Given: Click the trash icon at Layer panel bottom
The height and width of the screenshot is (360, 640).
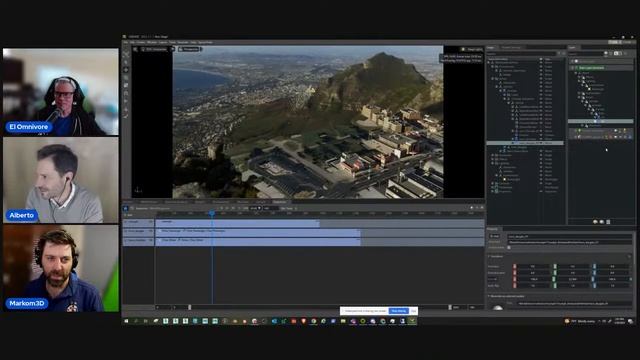Looking at the screenshot, I should [x=608, y=222].
